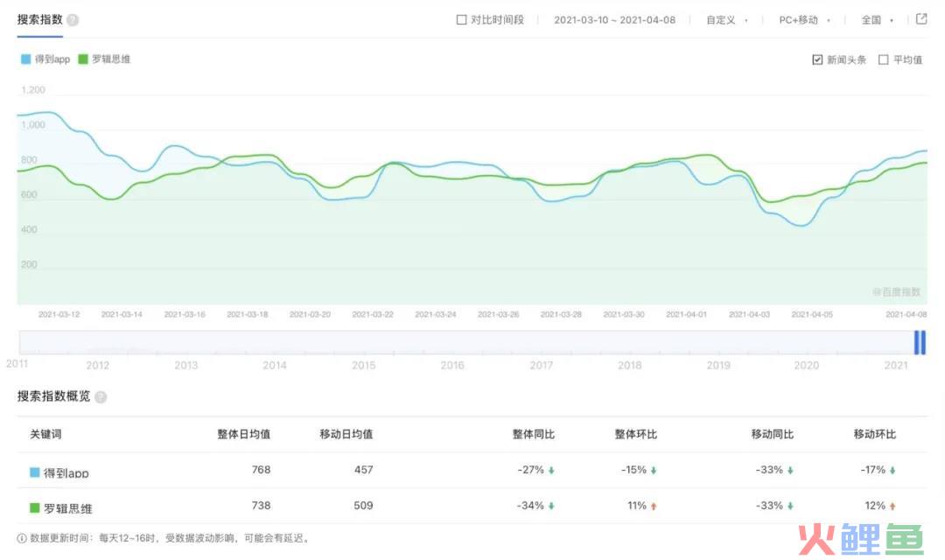This screenshot has height=560, width=945.
Task: Click 2018 on the year timeline bar
Action: pos(630,365)
